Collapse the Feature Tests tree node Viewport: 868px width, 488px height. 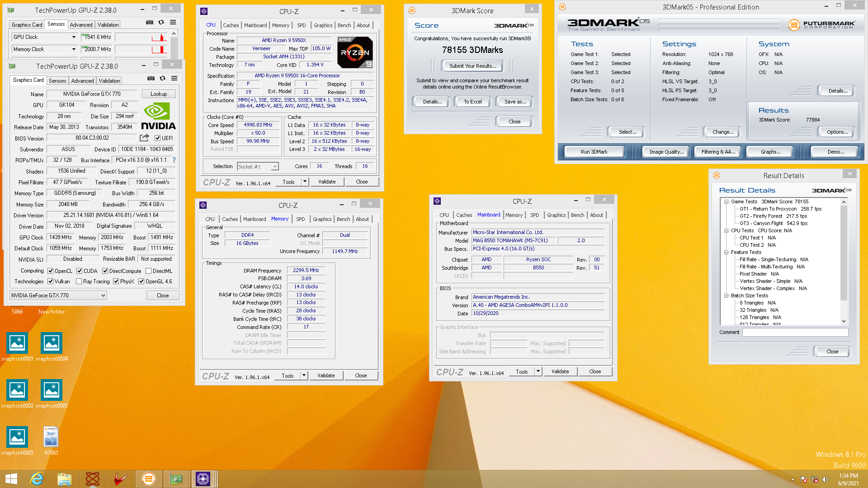[x=726, y=253]
